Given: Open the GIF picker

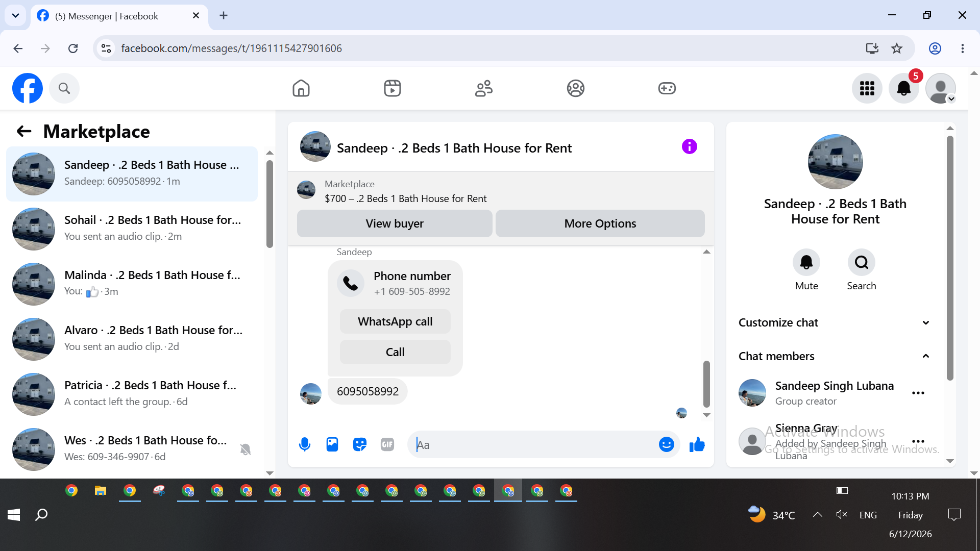Looking at the screenshot, I should (387, 445).
